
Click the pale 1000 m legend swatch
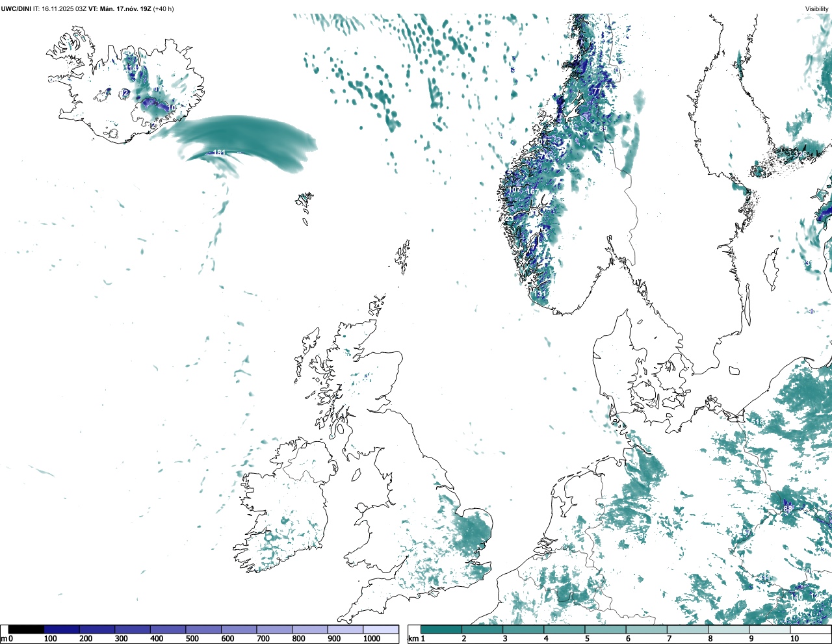click(381, 629)
